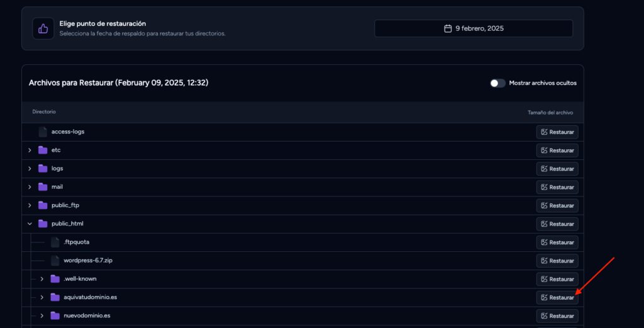Click the Directorio column header
Viewport: 644px width, 328px height.
(44, 112)
